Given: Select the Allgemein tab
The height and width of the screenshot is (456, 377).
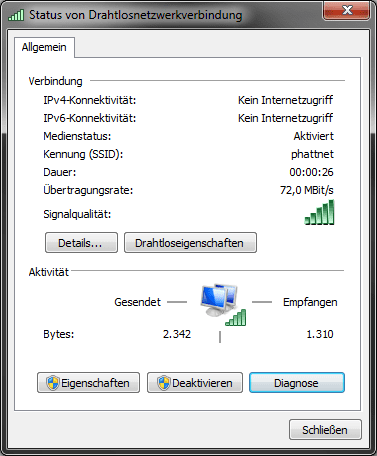Looking at the screenshot, I should pyautogui.click(x=44, y=47).
